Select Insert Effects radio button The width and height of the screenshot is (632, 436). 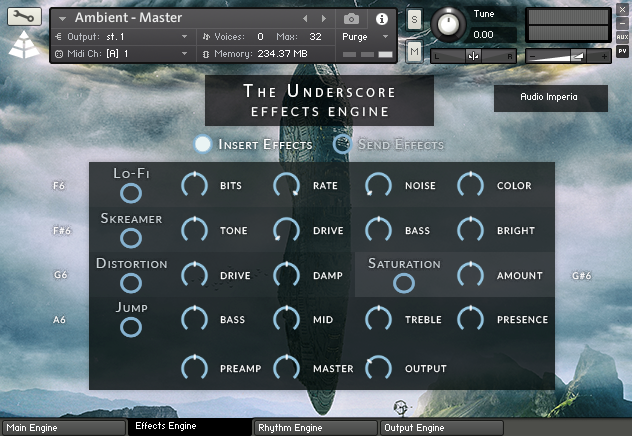point(203,144)
